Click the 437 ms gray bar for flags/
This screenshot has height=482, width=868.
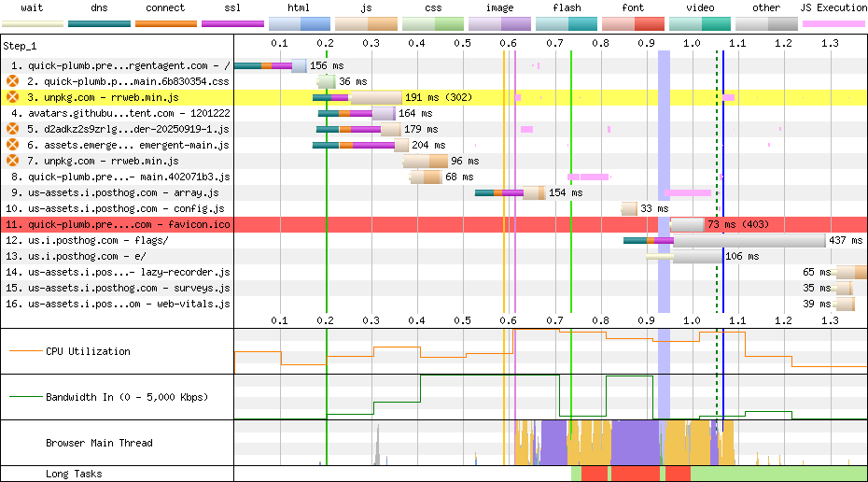click(x=747, y=240)
